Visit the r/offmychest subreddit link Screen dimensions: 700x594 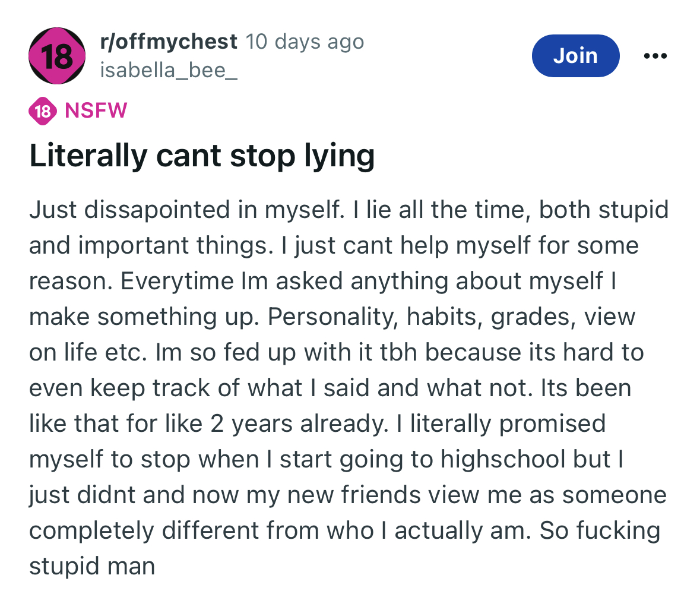[168, 42]
